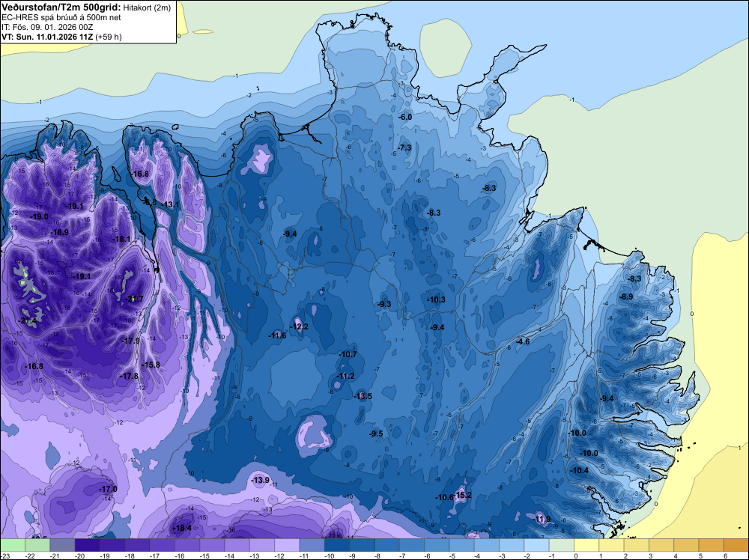
Task: Click the -17.9 temperature reading
Action: click(x=131, y=341)
